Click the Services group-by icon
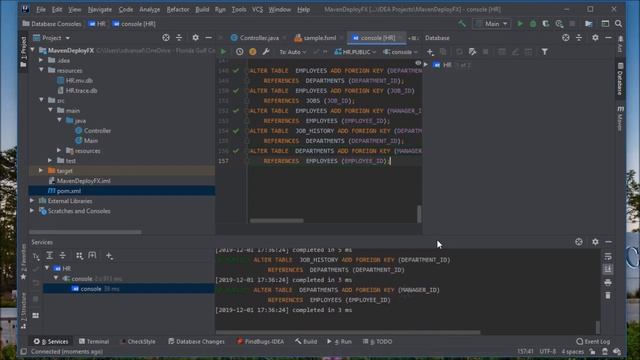The image size is (640, 360). point(80,256)
